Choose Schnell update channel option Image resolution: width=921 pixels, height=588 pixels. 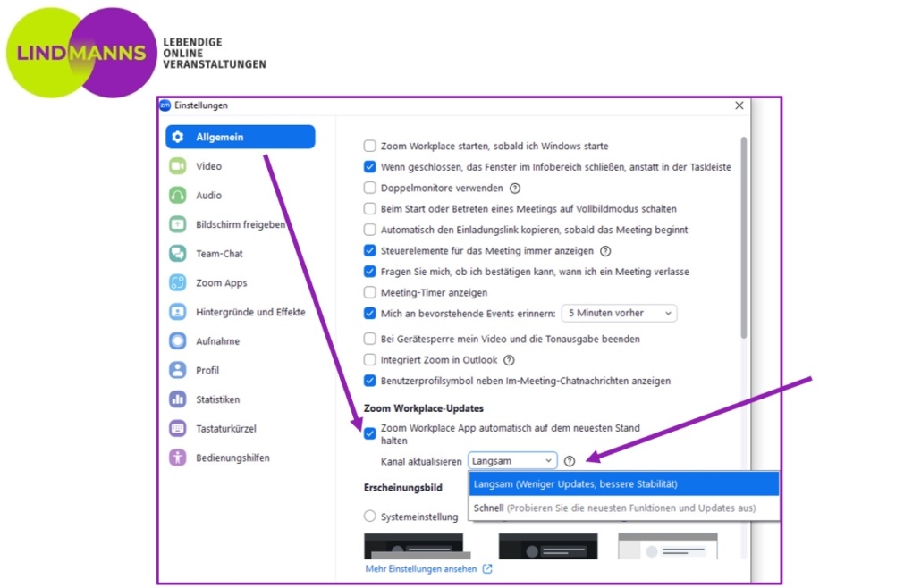click(x=624, y=508)
